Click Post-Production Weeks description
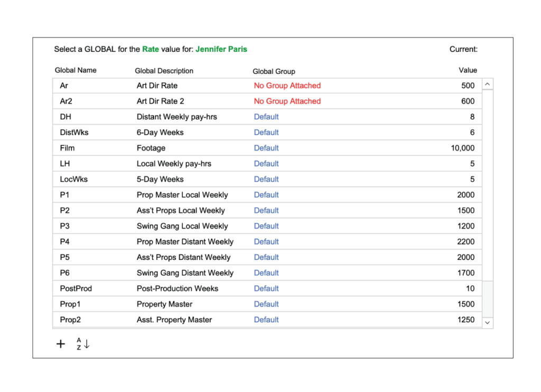This screenshot has height=392, width=541. [178, 288]
